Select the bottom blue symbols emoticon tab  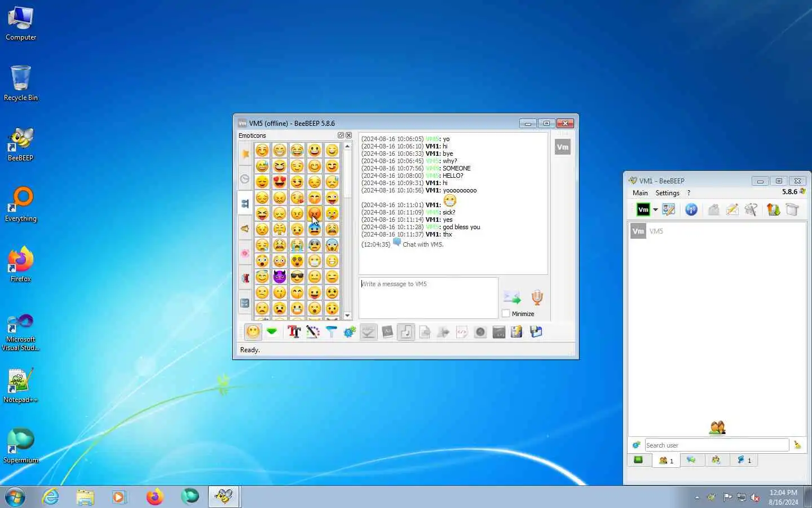click(x=245, y=303)
